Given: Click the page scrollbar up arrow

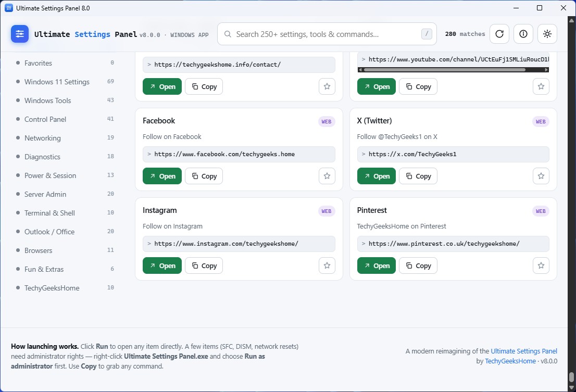Looking at the screenshot, I should tap(571, 20).
